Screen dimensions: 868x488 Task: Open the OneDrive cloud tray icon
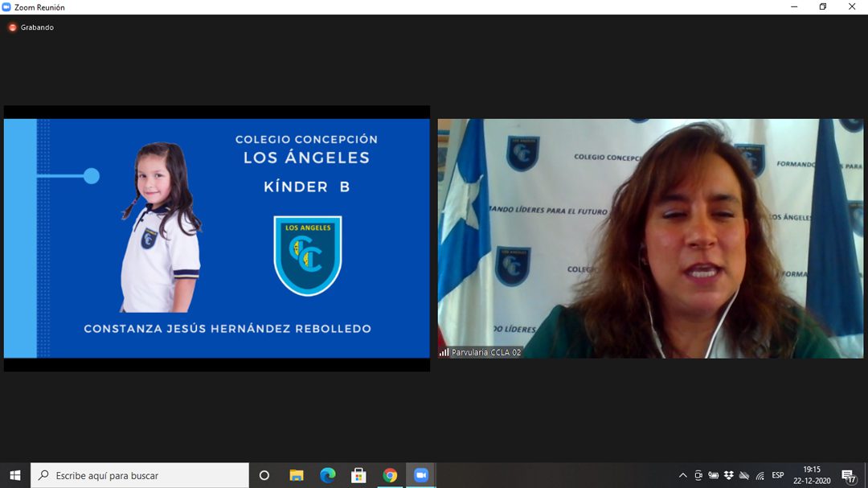tap(744, 475)
